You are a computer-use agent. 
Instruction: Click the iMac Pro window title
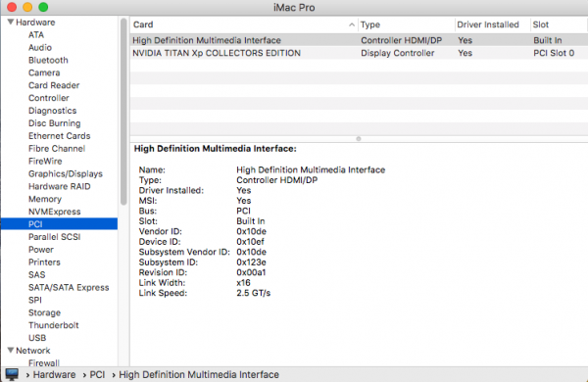[294, 8]
